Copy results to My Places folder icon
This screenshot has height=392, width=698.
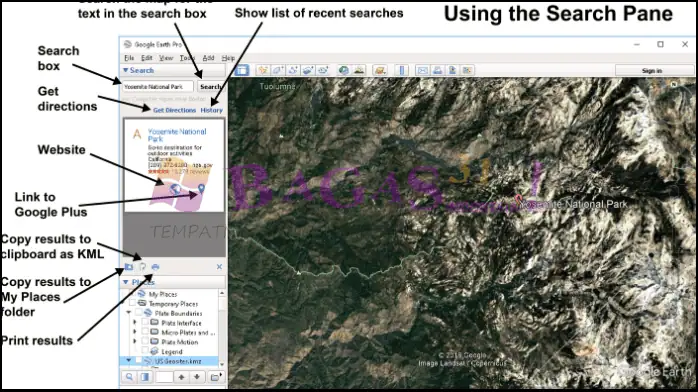click(x=129, y=267)
